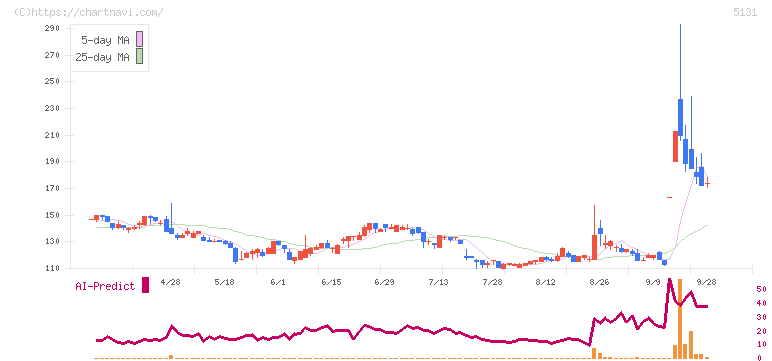Click the 210 price axis label
772x361 pixels.
[x=52, y=135]
